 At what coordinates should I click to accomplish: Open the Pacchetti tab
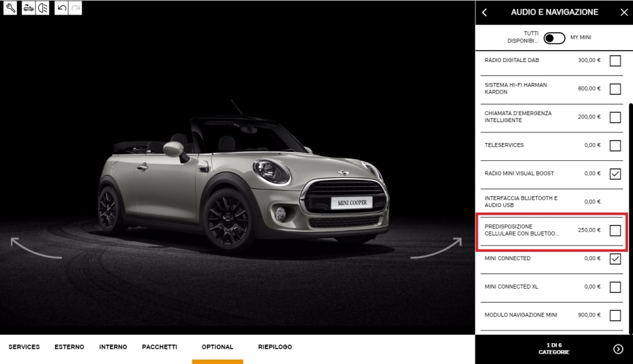160,347
